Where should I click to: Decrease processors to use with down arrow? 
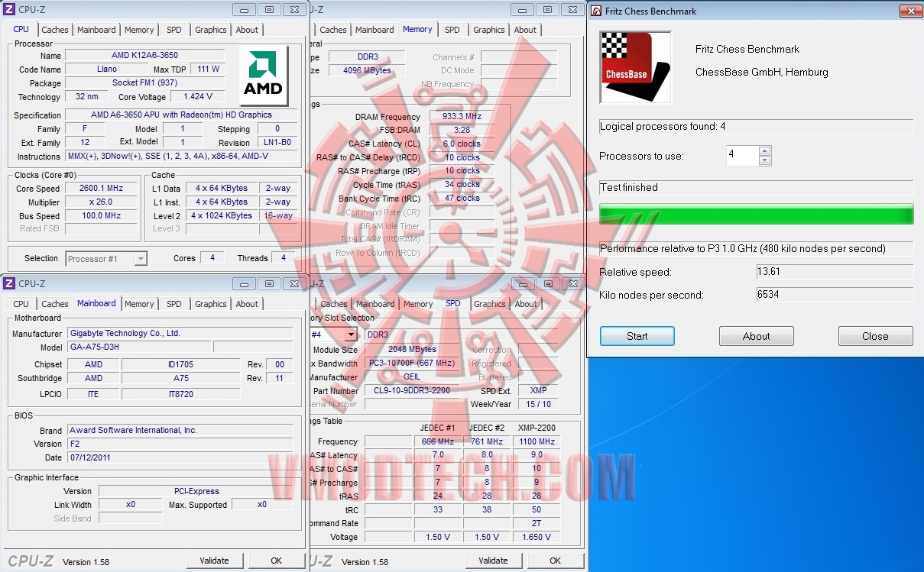(x=765, y=160)
